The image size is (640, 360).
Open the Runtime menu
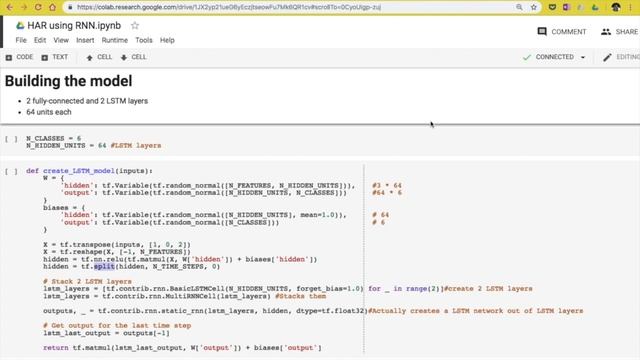(115, 40)
